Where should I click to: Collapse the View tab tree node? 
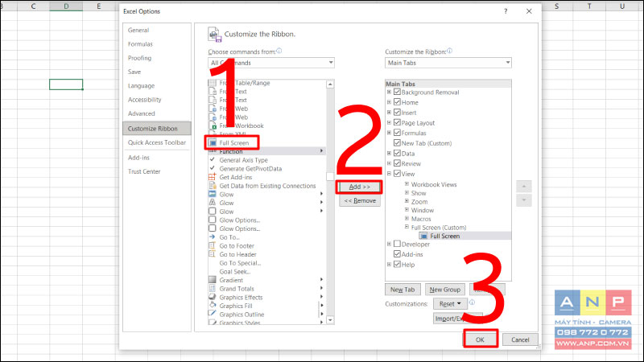pyautogui.click(x=389, y=174)
